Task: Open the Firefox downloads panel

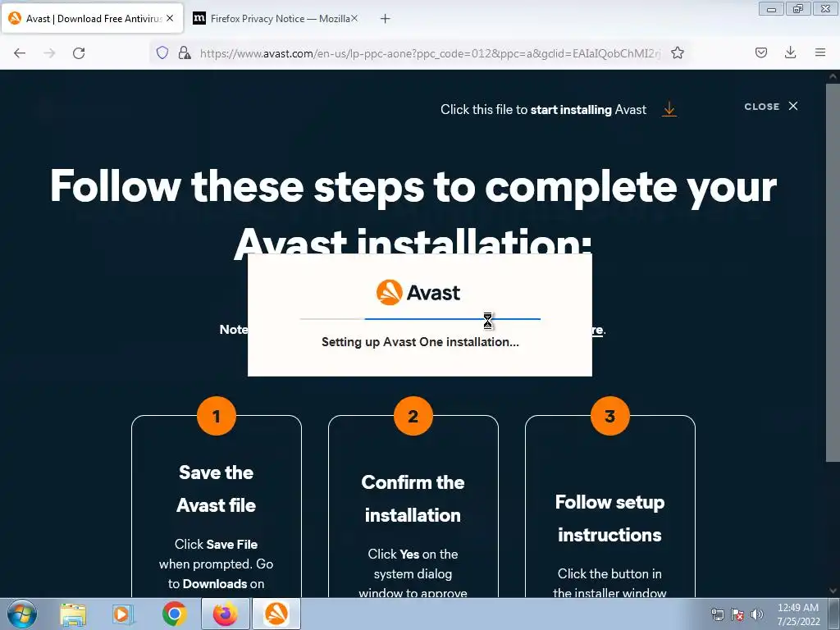Action: [x=790, y=52]
